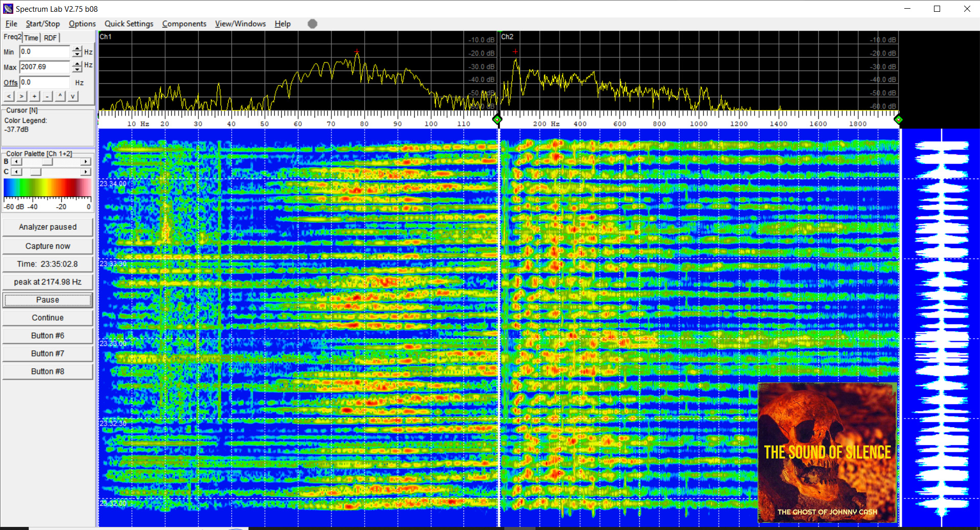Viewport: 980px width, 530px height.
Task: Click the Ch2 frequency scale diamond marker
Action: tap(898, 120)
